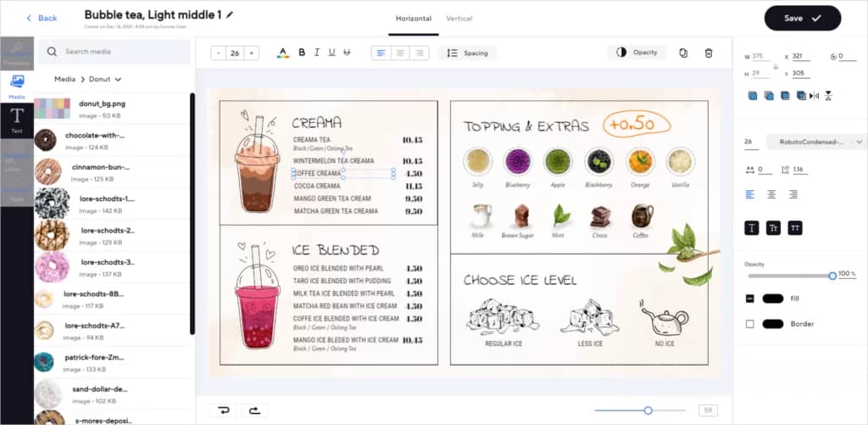Align center in the right properties panel
This screenshot has height=425, width=868.
coord(771,194)
